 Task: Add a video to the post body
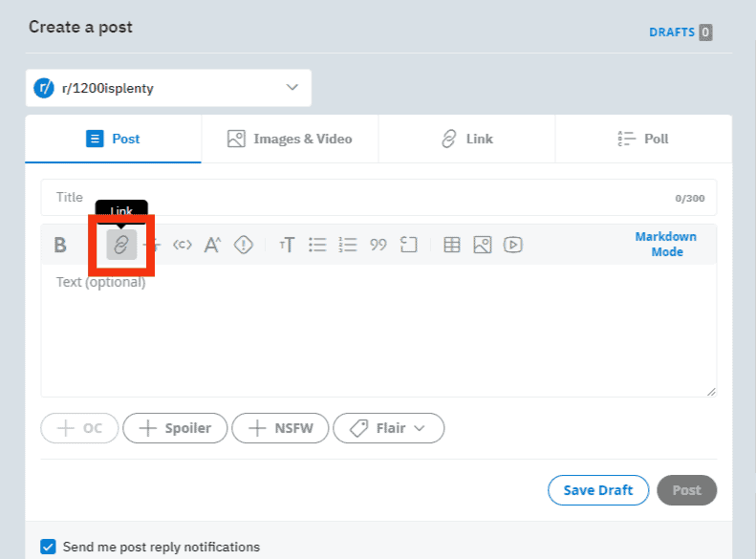[512, 245]
